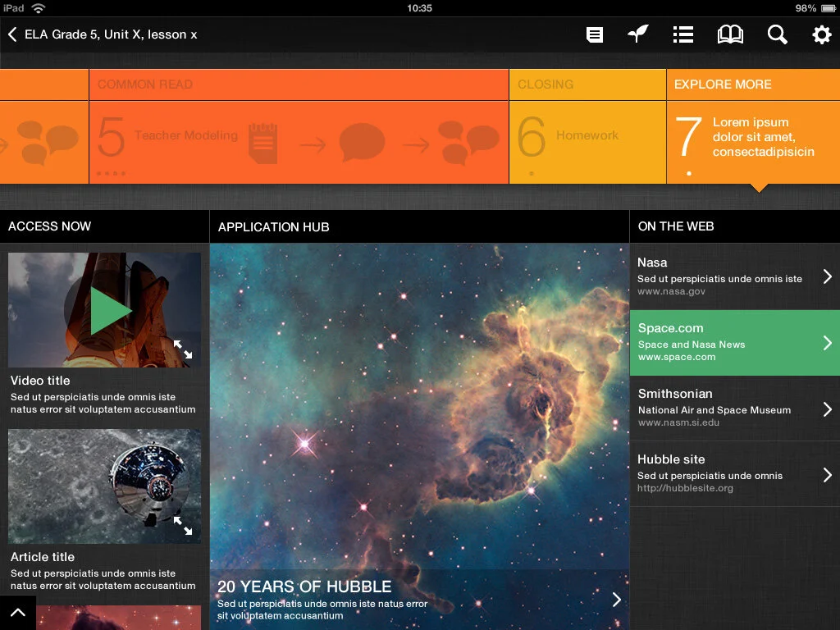The width and height of the screenshot is (840, 630).
Task: Open the notes document icon
Action: [x=594, y=34]
